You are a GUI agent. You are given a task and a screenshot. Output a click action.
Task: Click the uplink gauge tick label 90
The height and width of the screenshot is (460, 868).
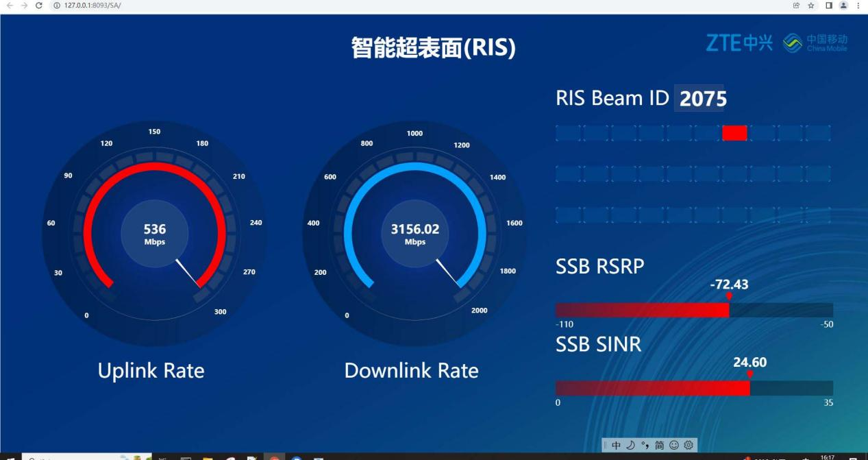point(68,176)
